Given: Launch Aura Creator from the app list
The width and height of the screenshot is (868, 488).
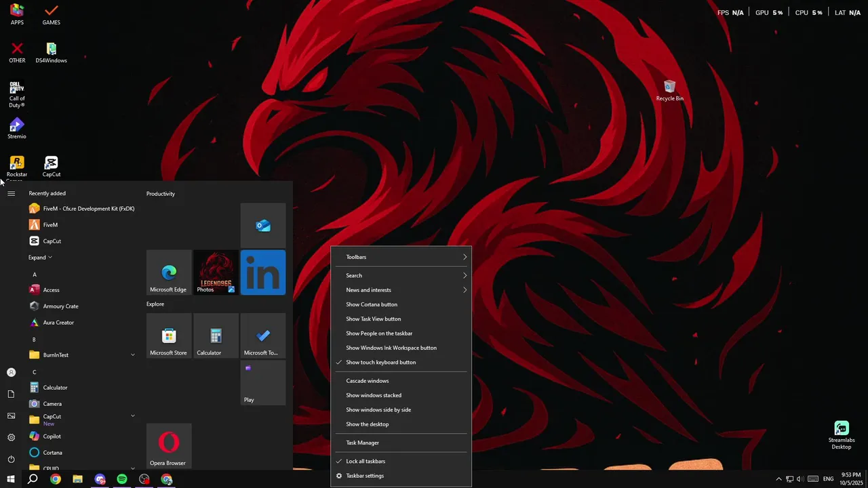Looking at the screenshot, I should (x=81, y=323).
